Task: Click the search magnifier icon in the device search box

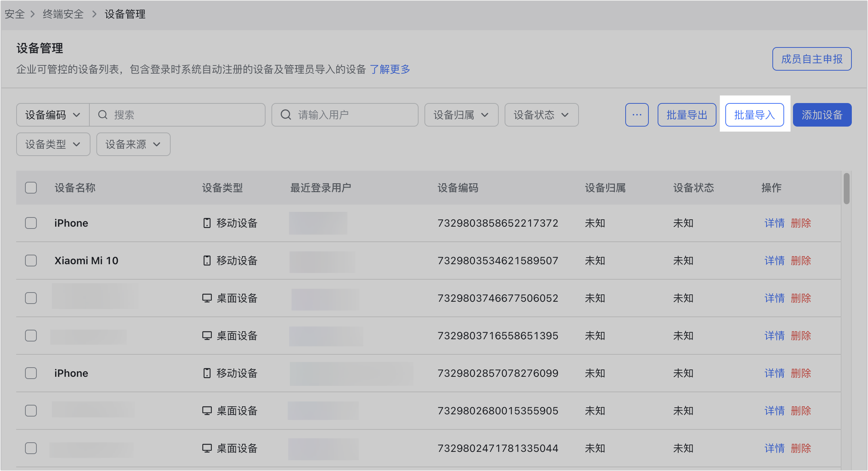Action: tap(103, 115)
